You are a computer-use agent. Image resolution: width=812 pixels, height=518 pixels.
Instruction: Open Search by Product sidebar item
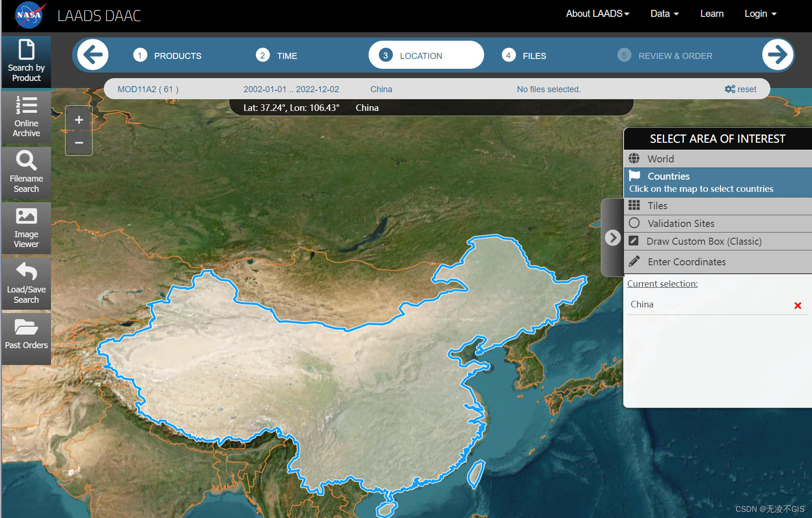[26, 61]
